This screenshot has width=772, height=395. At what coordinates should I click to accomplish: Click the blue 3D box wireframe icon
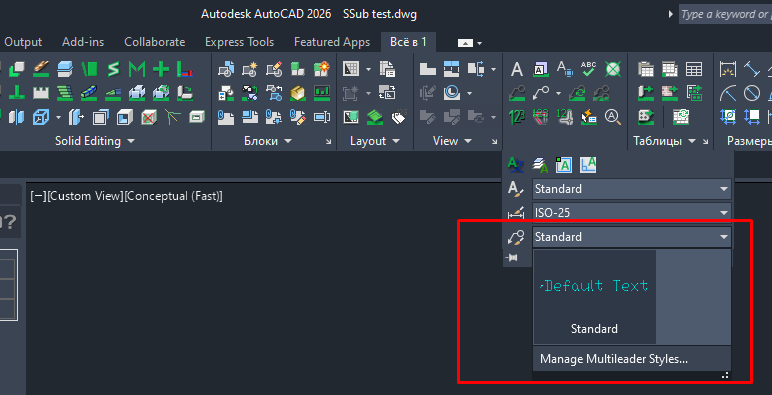(41, 117)
